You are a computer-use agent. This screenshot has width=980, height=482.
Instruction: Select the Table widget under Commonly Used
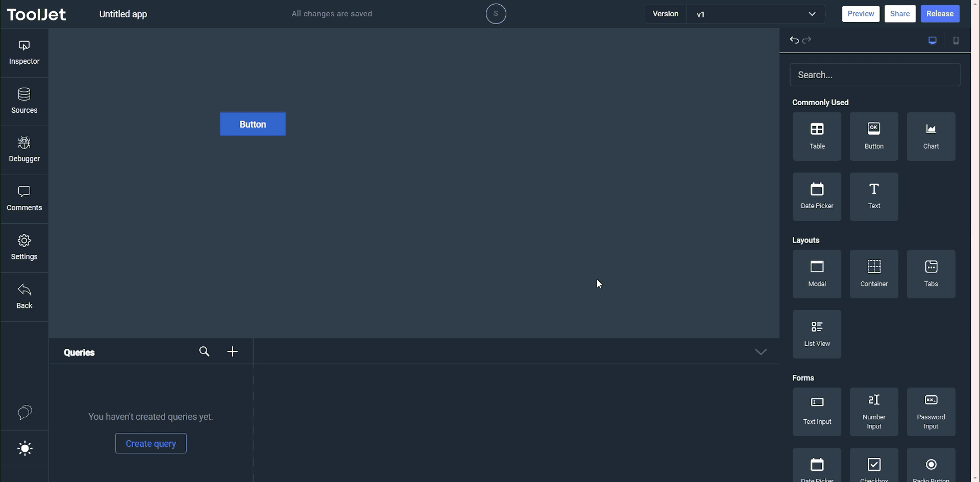817,136
